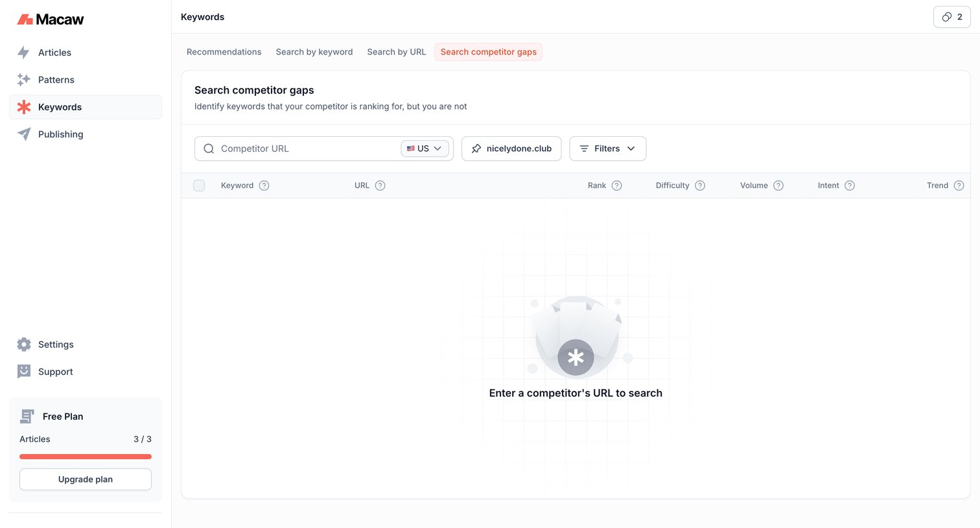Screen dimensions: 980x528
Task: Click the Volume column header
Action: point(754,186)
